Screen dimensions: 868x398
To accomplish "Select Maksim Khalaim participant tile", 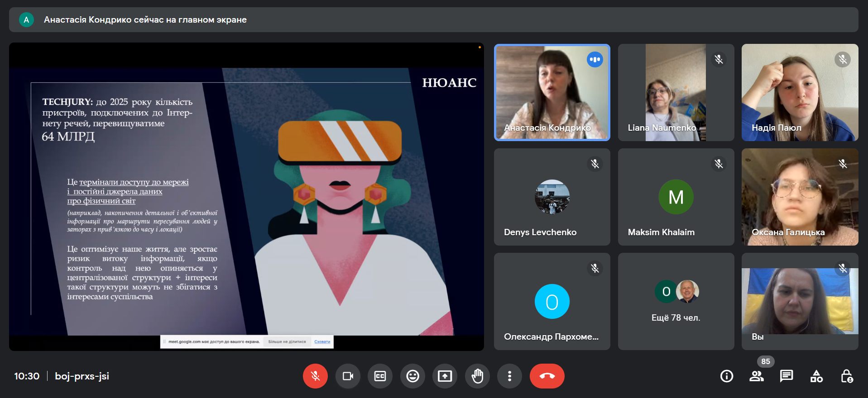I will click(x=676, y=197).
